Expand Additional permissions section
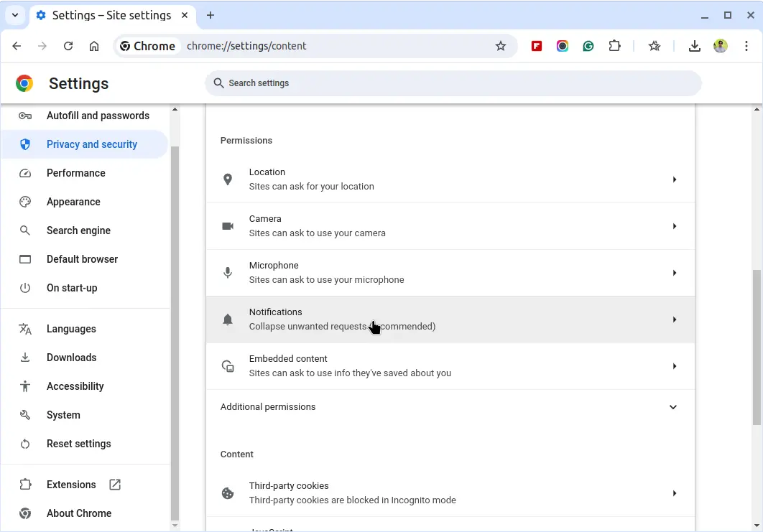 click(x=450, y=407)
